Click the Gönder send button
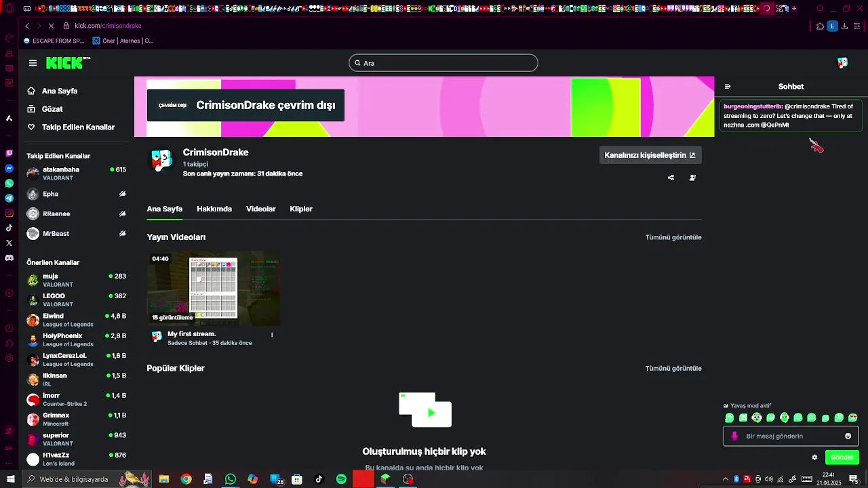Image resolution: width=868 pixels, height=488 pixels. (842, 457)
